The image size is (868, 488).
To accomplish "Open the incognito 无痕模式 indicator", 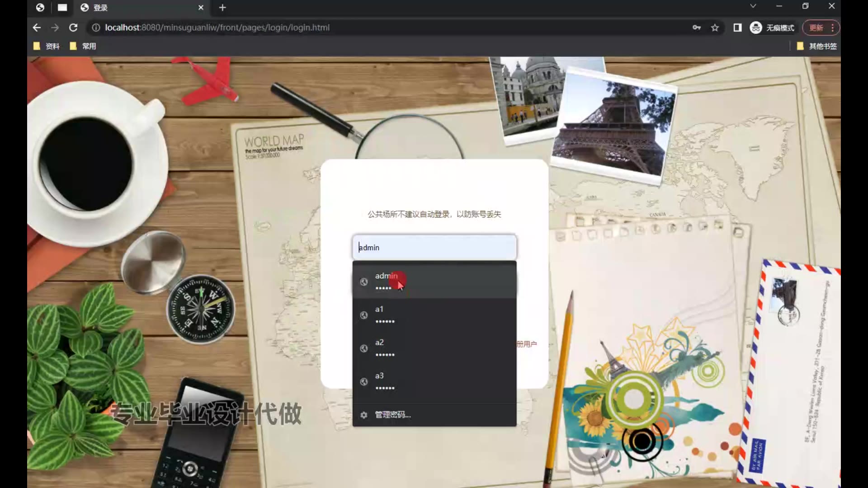I will tap(772, 28).
